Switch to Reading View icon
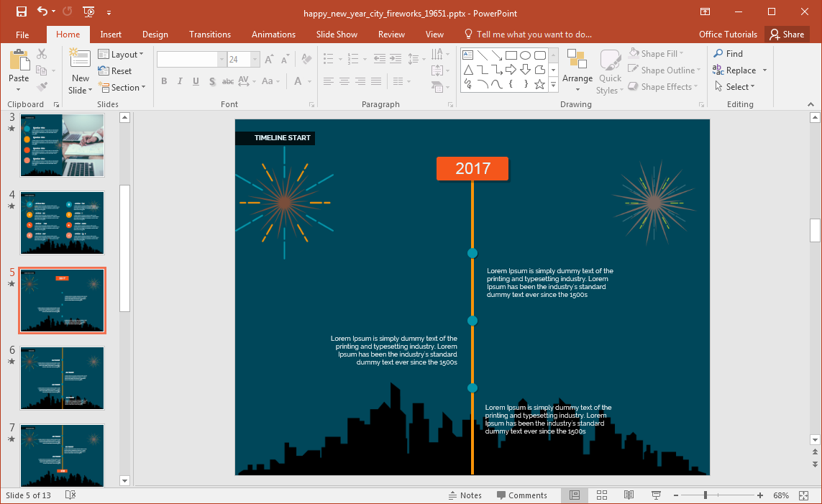 [x=629, y=495]
